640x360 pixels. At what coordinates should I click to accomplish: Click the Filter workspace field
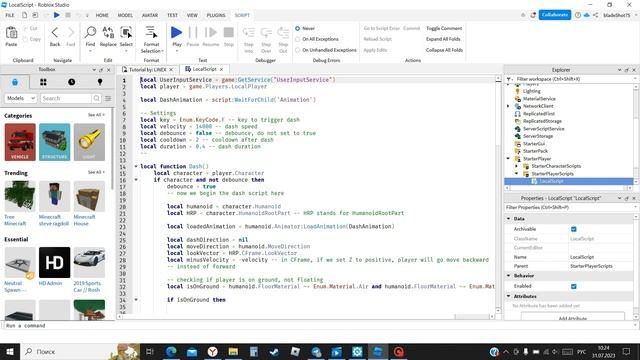571,79
